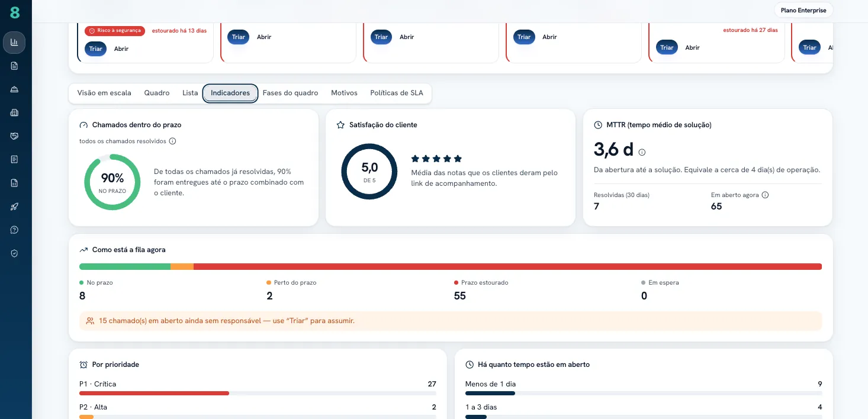Switch to the 'Visão em escala' tab
The width and height of the screenshot is (868, 419).
104,93
